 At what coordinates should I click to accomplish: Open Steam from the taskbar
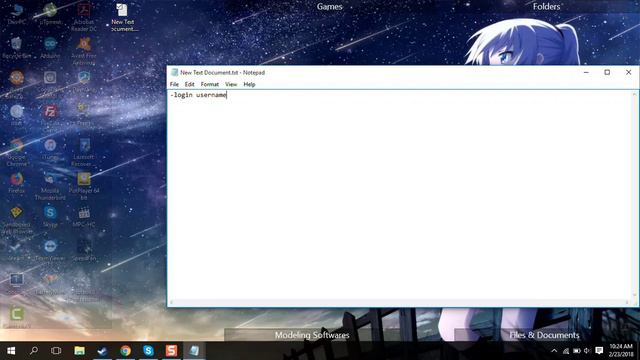tap(102, 351)
